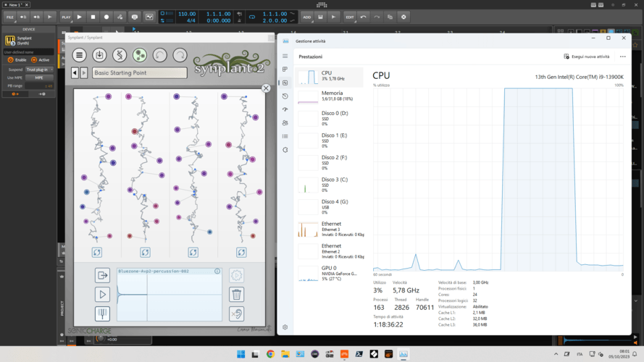This screenshot has width=644, height=362.
Task: Toggle automation write mode icon
Action: (x=120, y=17)
